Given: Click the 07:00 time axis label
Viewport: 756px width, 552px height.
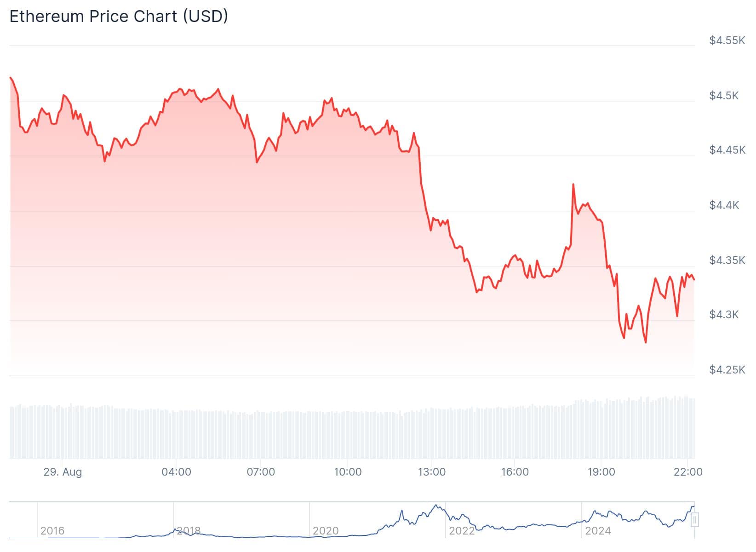Looking at the screenshot, I should [x=261, y=472].
